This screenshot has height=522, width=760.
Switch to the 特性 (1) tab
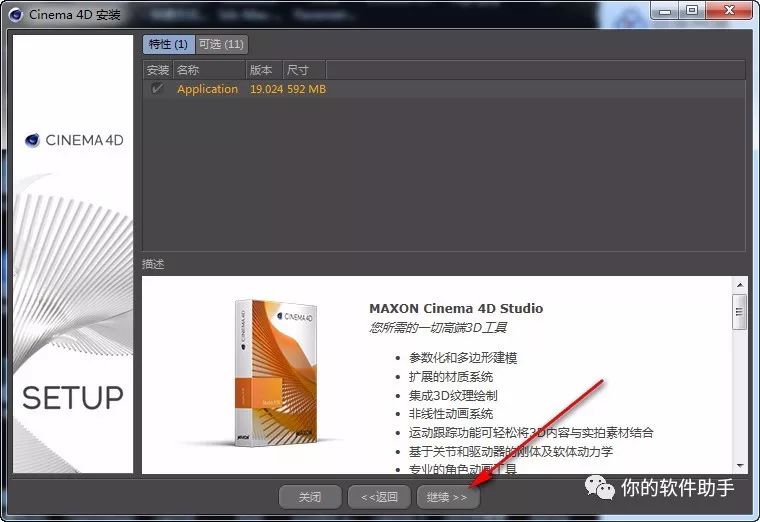[x=168, y=44]
